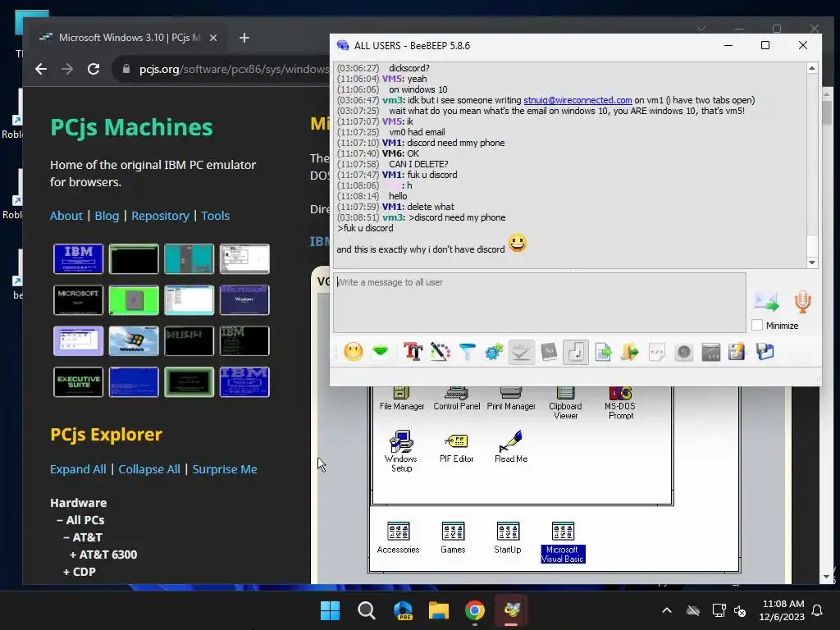Open File Explorer from taskbar
Screen dimensions: 840x630
point(439,610)
